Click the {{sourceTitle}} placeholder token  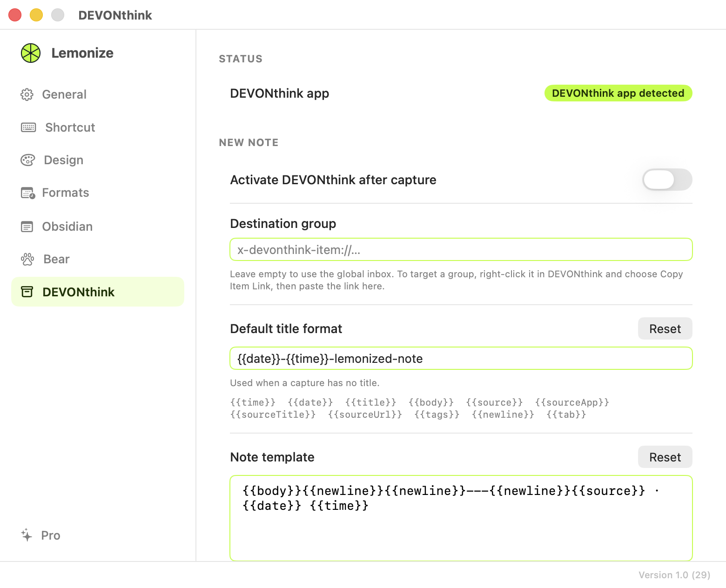pyautogui.click(x=273, y=414)
